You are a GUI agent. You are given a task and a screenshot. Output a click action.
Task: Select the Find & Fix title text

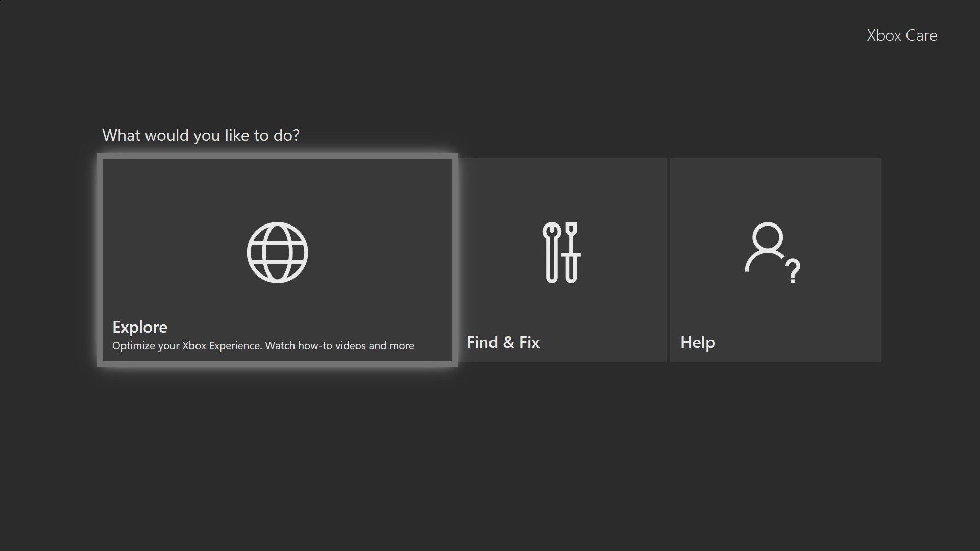[x=503, y=342]
